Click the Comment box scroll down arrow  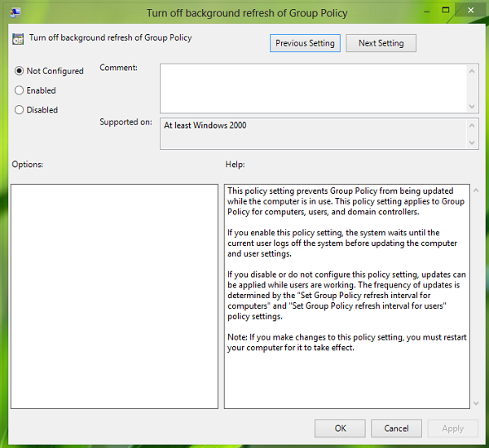(473, 106)
